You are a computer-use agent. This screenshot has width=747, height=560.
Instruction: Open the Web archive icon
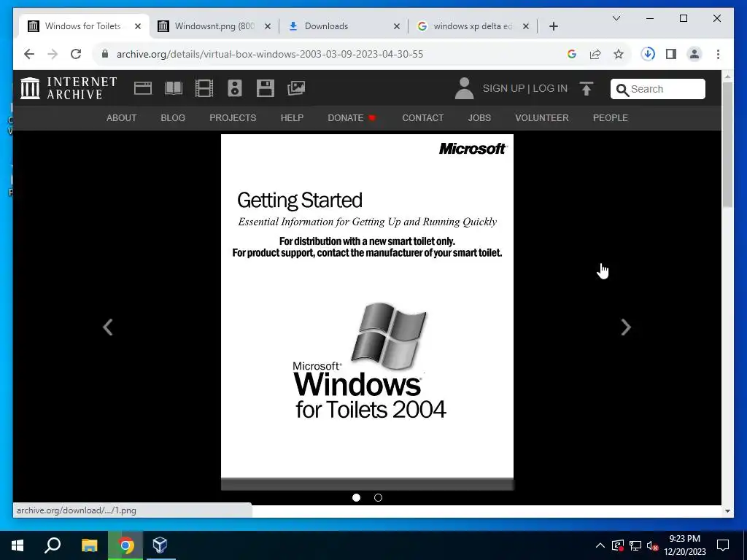click(143, 88)
